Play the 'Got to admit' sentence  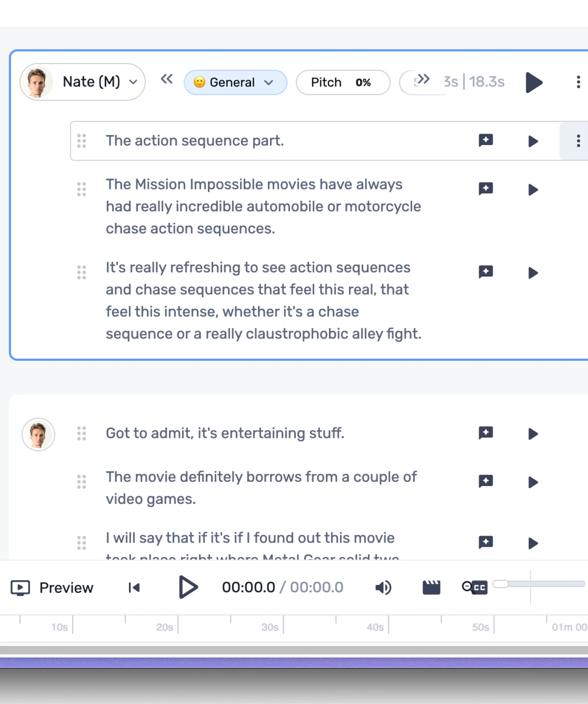[x=533, y=434]
